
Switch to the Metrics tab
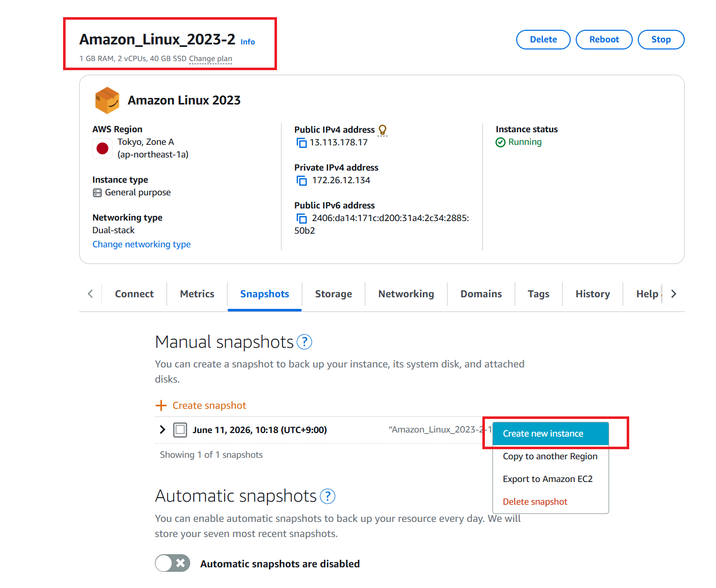tap(197, 294)
